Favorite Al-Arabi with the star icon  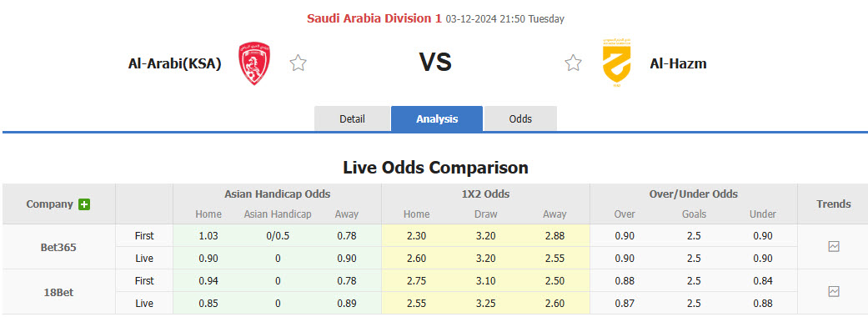coord(298,63)
